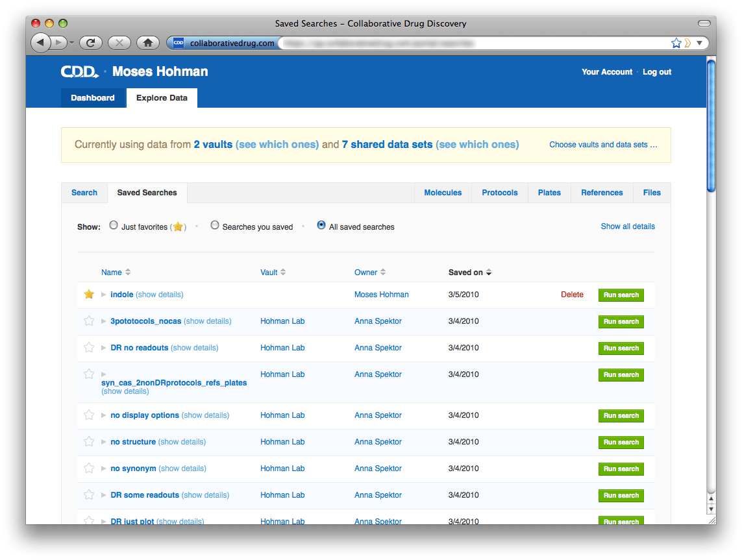Open Moses Hohman owner link

(x=382, y=294)
